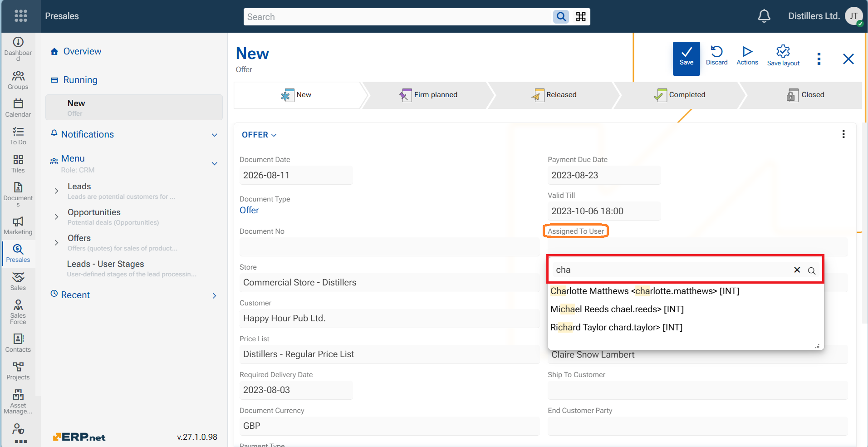Focus the Assigned To User search field
The height and width of the screenshot is (447, 868).
pyautogui.click(x=672, y=270)
